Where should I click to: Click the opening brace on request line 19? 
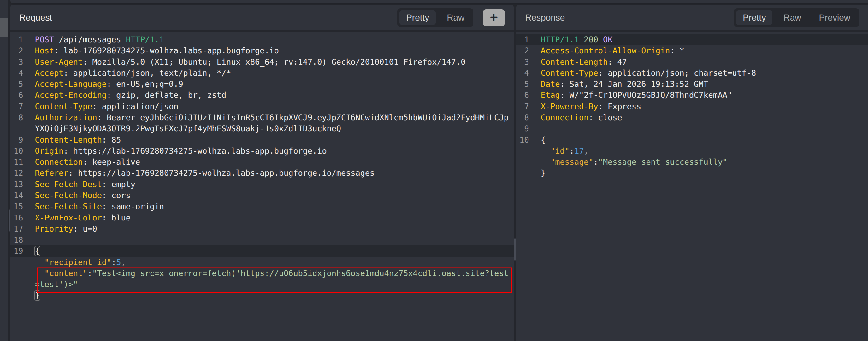(38, 251)
